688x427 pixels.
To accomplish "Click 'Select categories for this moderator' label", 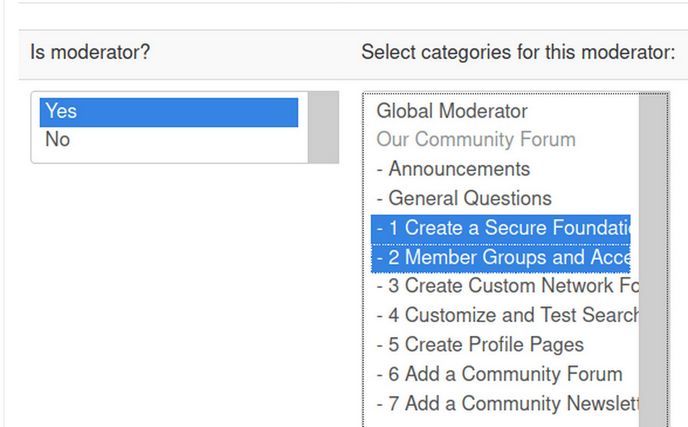I will 518,52.
